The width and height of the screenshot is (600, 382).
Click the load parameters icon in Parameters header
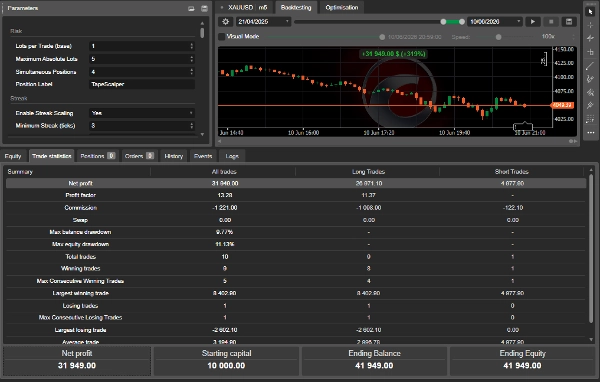[191, 8]
